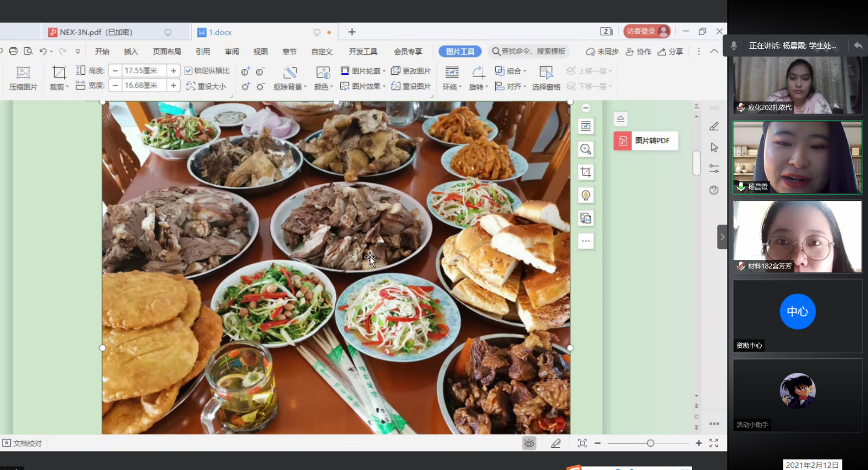
Task: Click the floating zoom-in magnifier icon
Action: [x=586, y=149]
